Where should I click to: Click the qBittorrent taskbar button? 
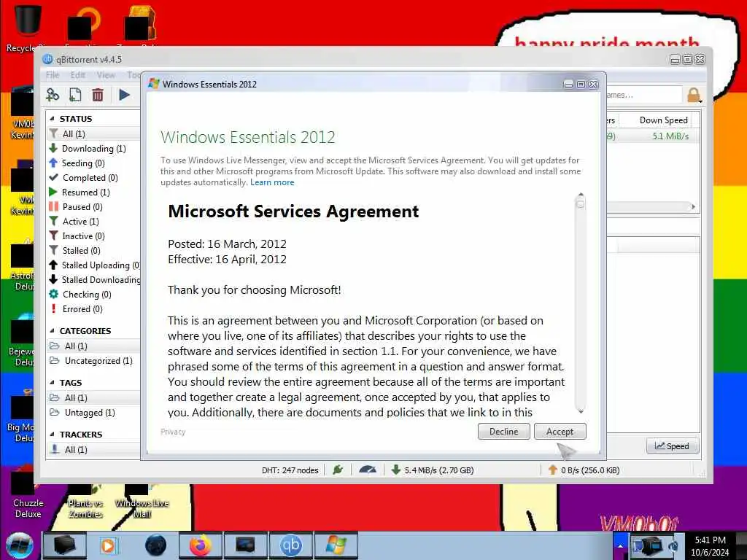click(x=290, y=545)
